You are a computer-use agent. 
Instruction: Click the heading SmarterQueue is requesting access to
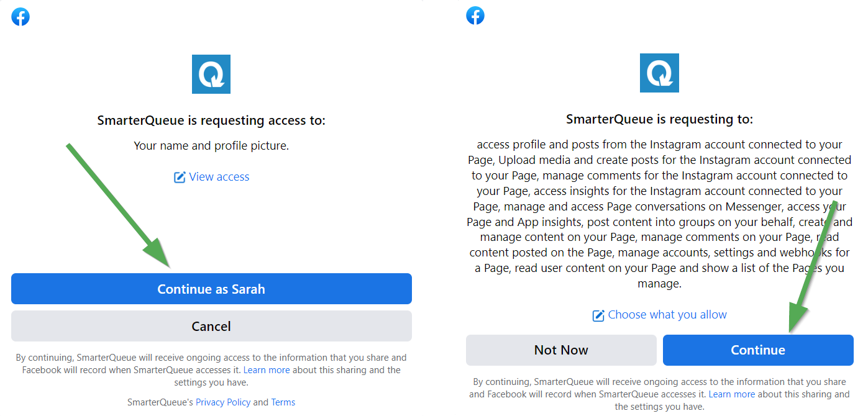(x=211, y=120)
